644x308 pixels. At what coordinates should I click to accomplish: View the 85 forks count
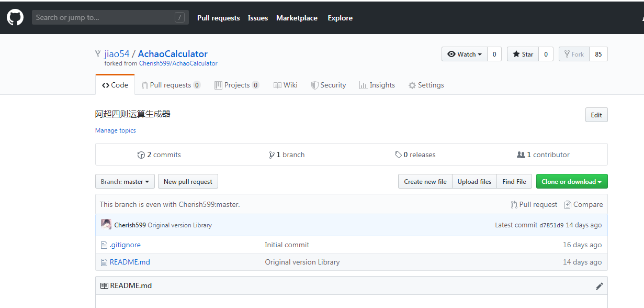coord(598,54)
